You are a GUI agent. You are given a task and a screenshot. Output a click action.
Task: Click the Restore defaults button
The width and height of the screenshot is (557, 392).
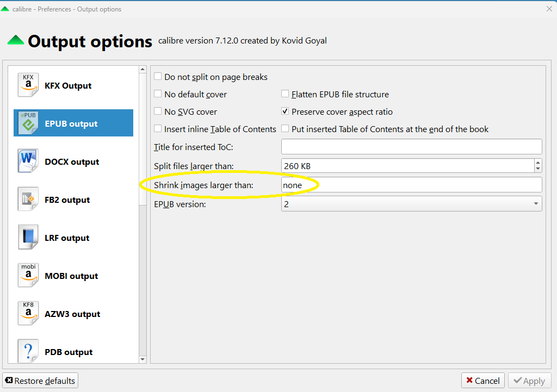(x=40, y=381)
